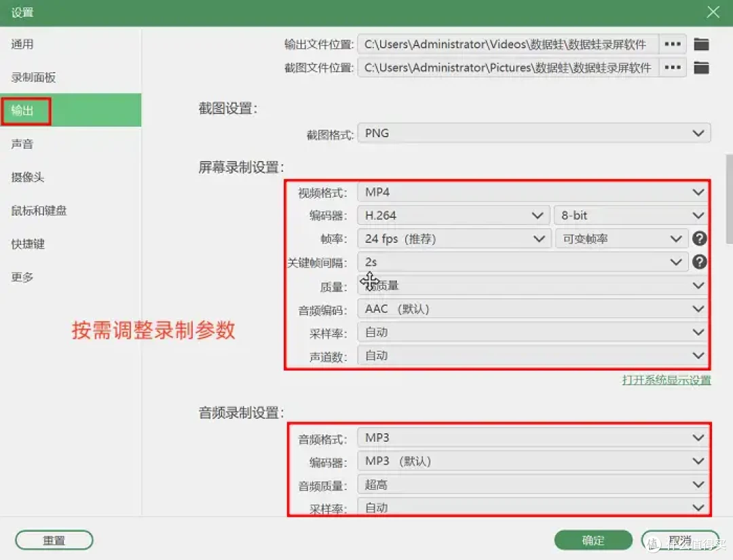The image size is (733, 560).
Task: Open audio 编码器 MP3 (默认) dropdown
Action: [x=534, y=461]
